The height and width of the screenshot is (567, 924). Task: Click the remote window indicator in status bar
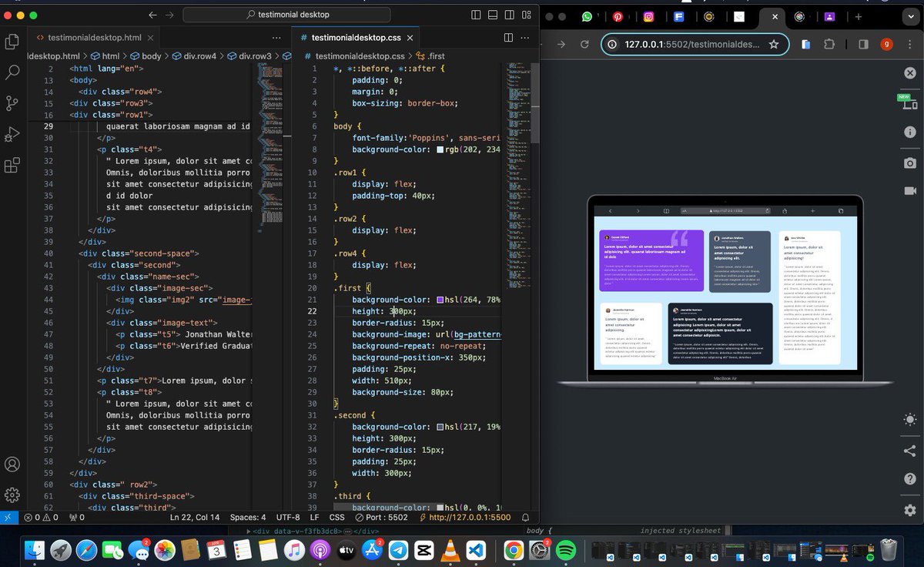tap(8, 518)
